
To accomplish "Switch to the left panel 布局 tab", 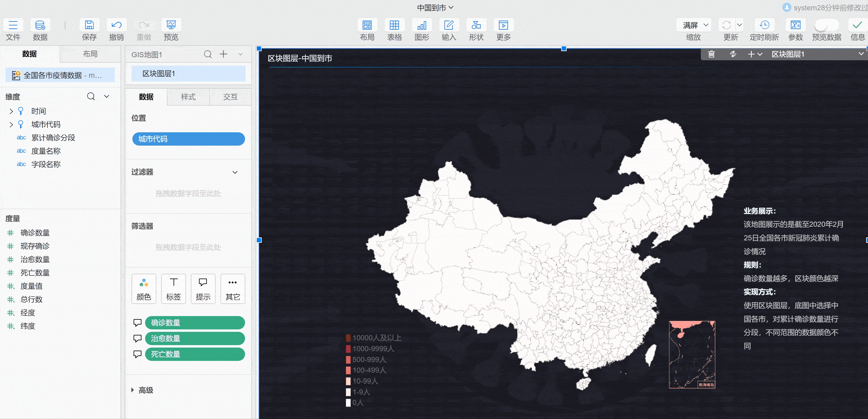I will (90, 54).
